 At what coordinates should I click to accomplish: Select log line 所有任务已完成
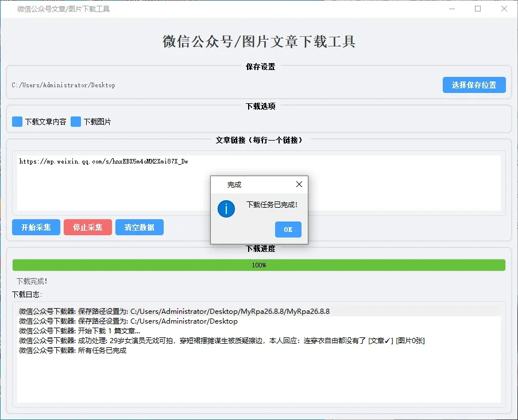tap(259, 351)
